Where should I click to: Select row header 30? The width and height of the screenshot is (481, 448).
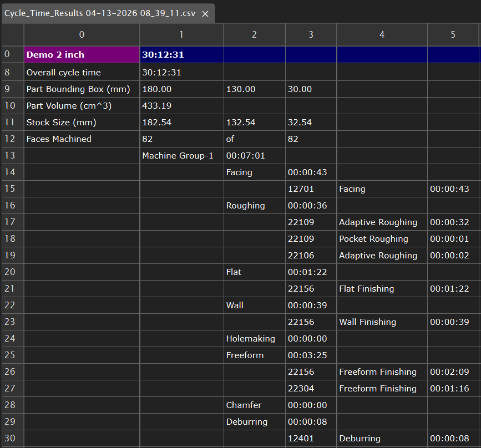(13, 438)
